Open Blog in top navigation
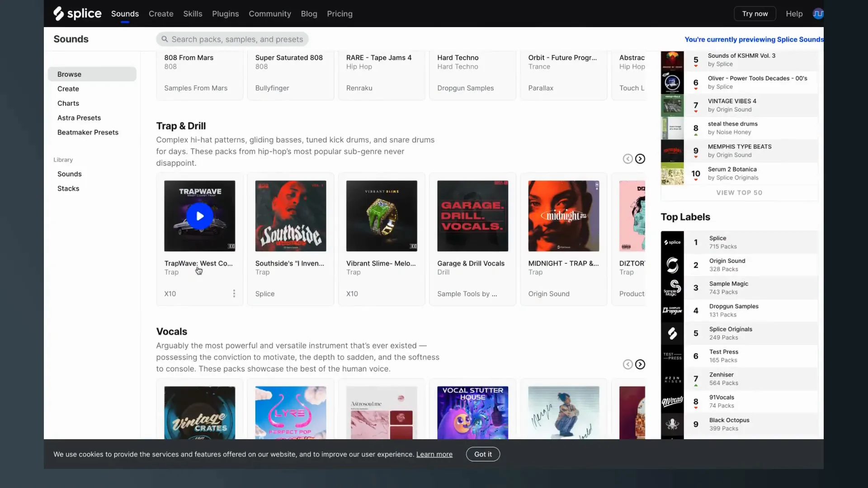 [309, 14]
